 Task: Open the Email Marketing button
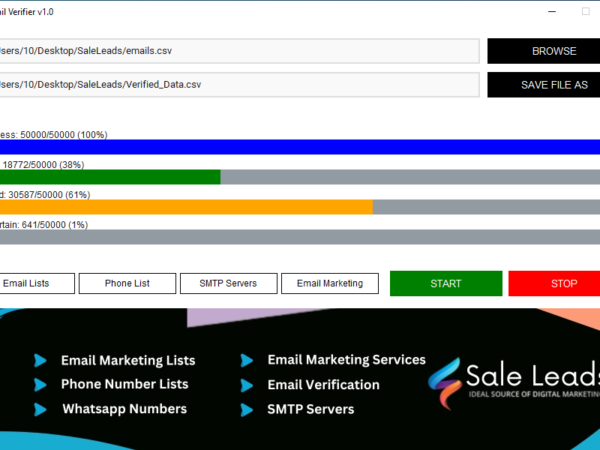[x=329, y=284]
